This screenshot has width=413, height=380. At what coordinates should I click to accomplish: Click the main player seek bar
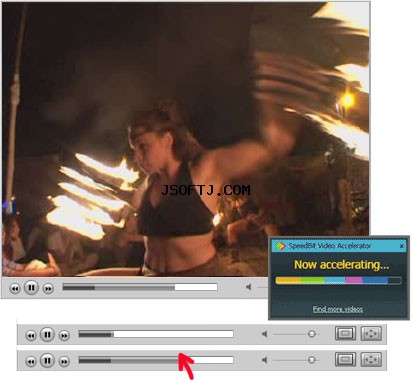point(140,287)
